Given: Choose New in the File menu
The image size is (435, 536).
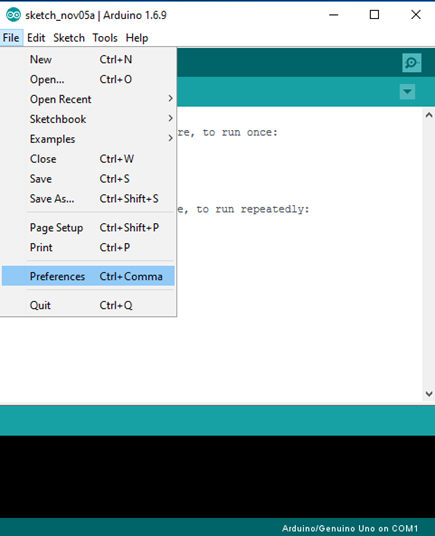Looking at the screenshot, I should pyautogui.click(x=88, y=59).
